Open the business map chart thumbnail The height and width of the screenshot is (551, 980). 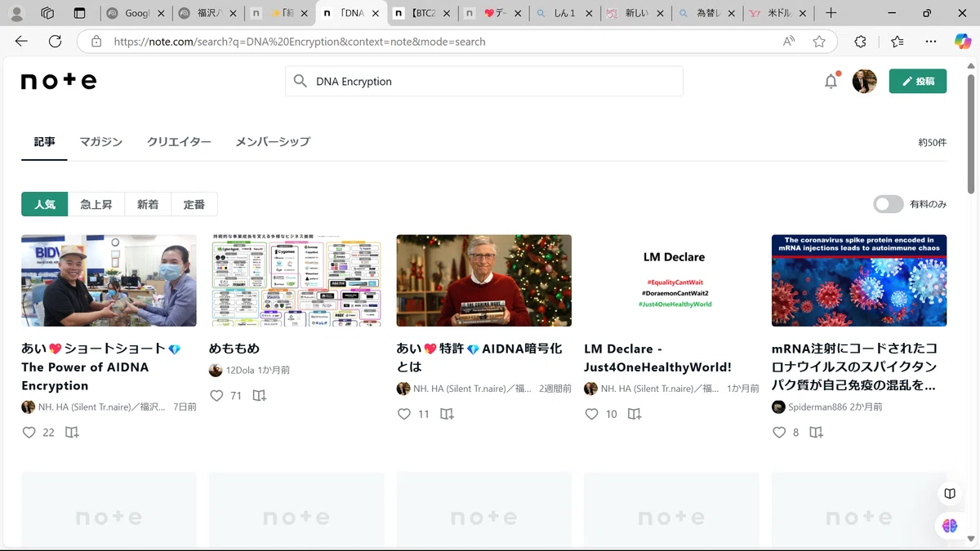pyautogui.click(x=296, y=281)
